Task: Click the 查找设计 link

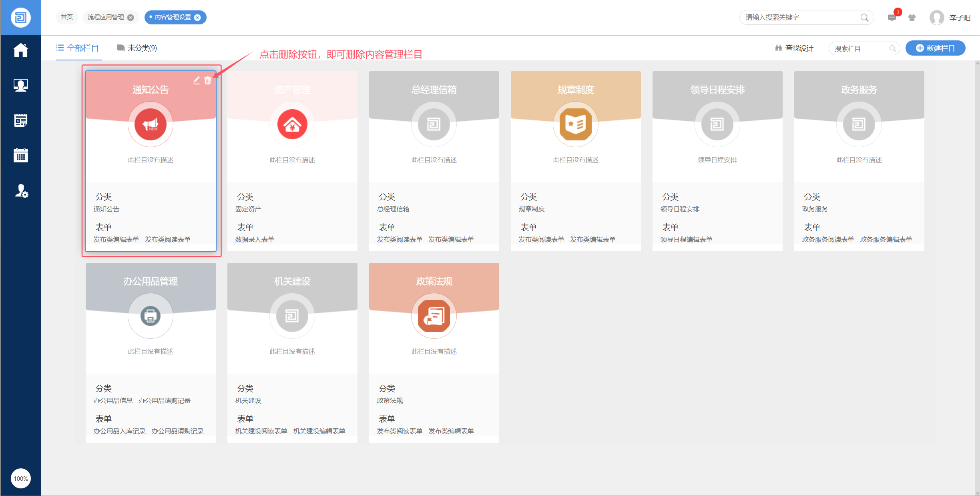Action: coord(794,48)
